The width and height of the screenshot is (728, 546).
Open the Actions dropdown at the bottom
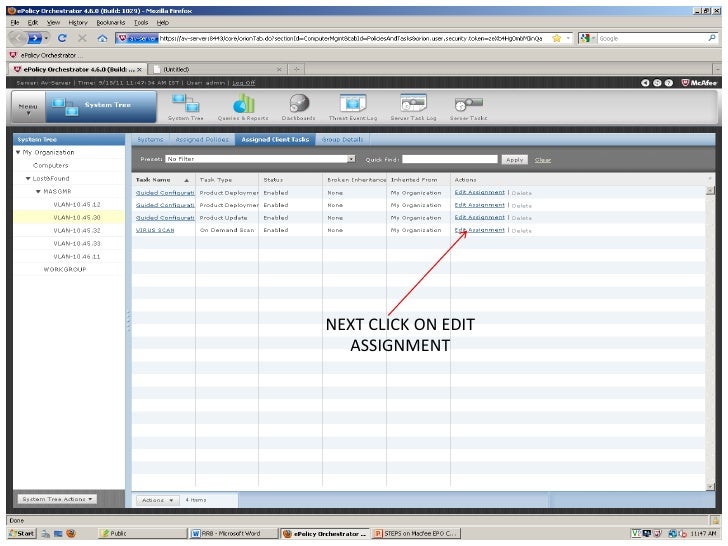[157, 500]
